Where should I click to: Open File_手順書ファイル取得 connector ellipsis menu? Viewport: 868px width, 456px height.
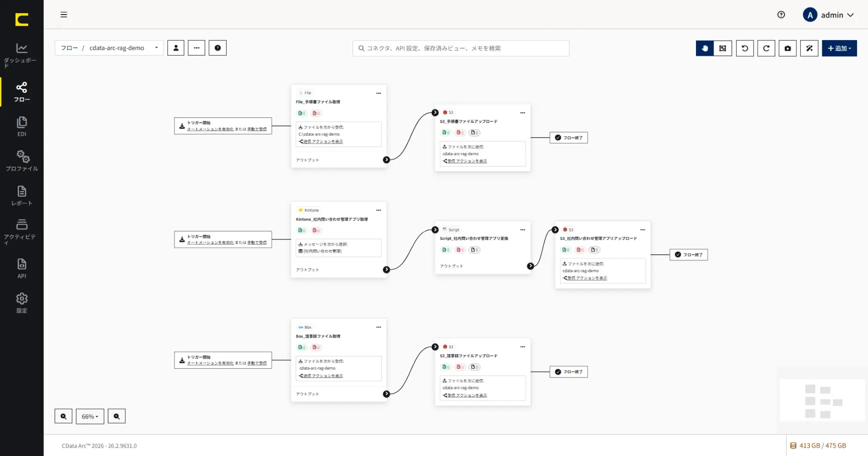tap(379, 93)
